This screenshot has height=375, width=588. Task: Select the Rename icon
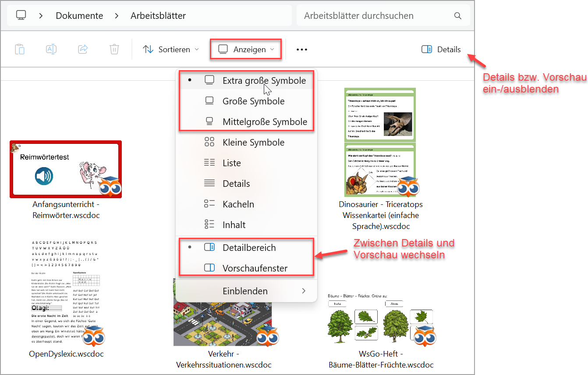coord(51,49)
